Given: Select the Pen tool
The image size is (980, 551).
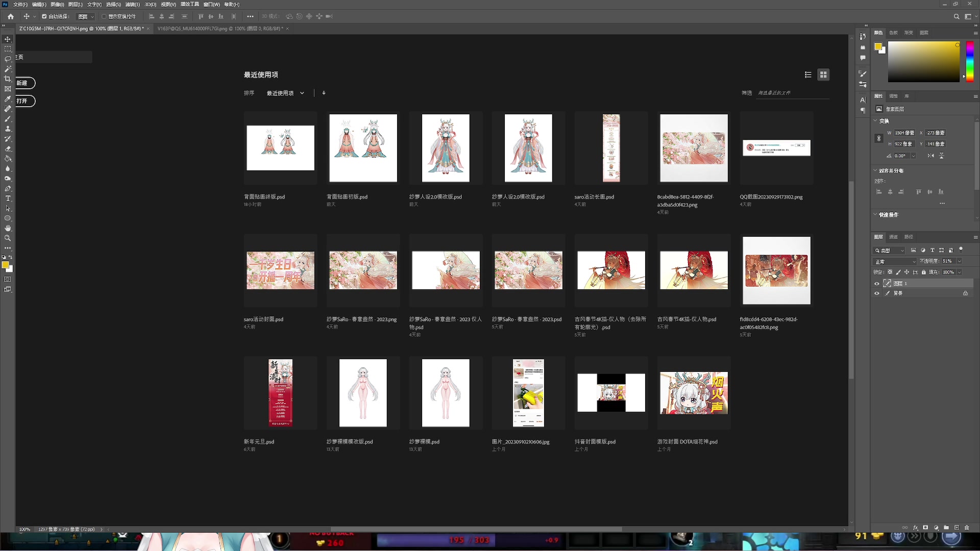Looking at the screenshot, I should tap(8, 189).
